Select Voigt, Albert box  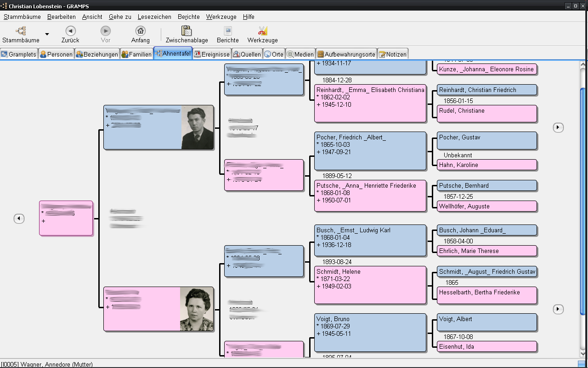[x=487, y=322]
